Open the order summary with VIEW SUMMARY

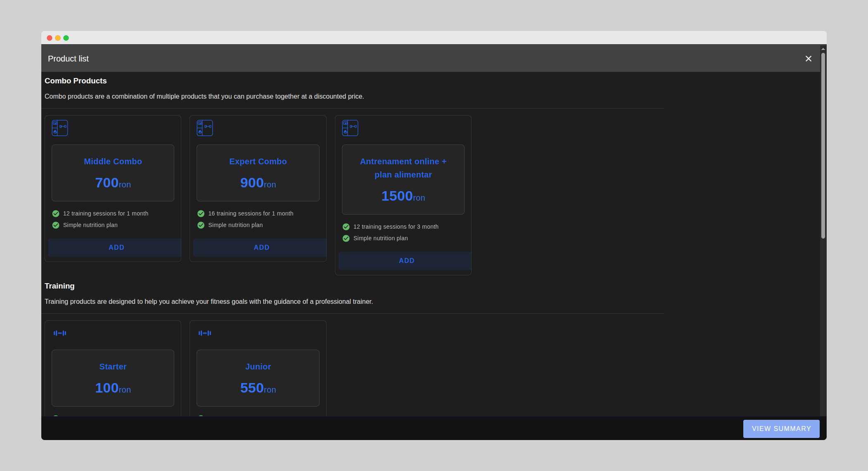(781, 428)
